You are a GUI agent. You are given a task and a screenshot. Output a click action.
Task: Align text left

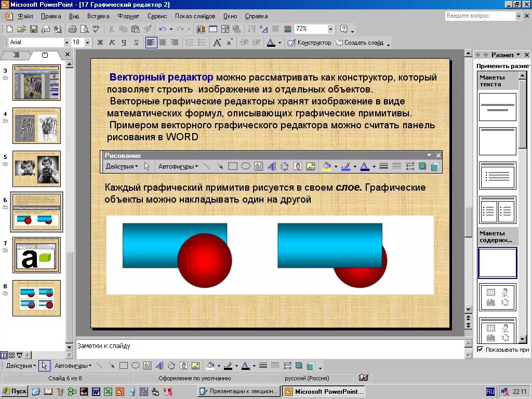151,43
